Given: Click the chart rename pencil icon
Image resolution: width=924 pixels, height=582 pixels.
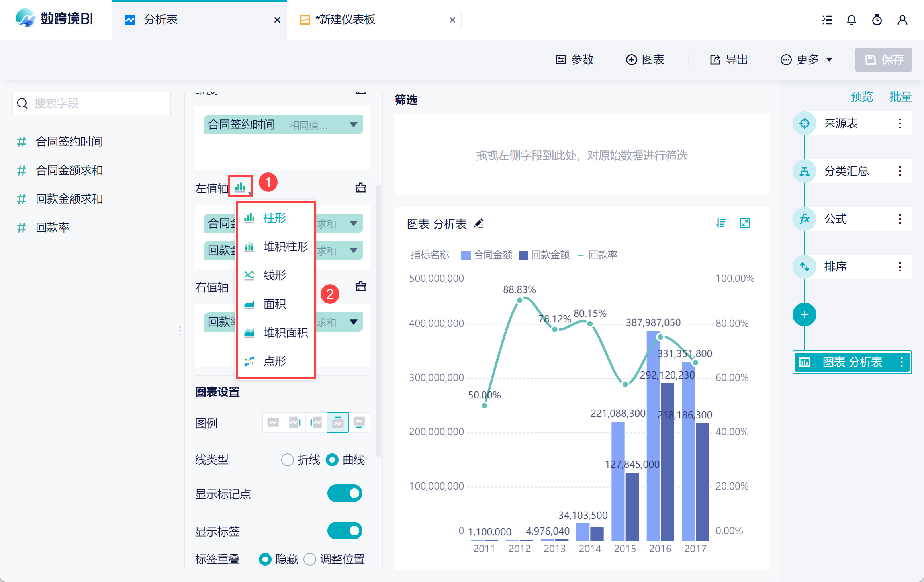Looking at the screenshot, I should pyautogui.click(x=478, y=223).
